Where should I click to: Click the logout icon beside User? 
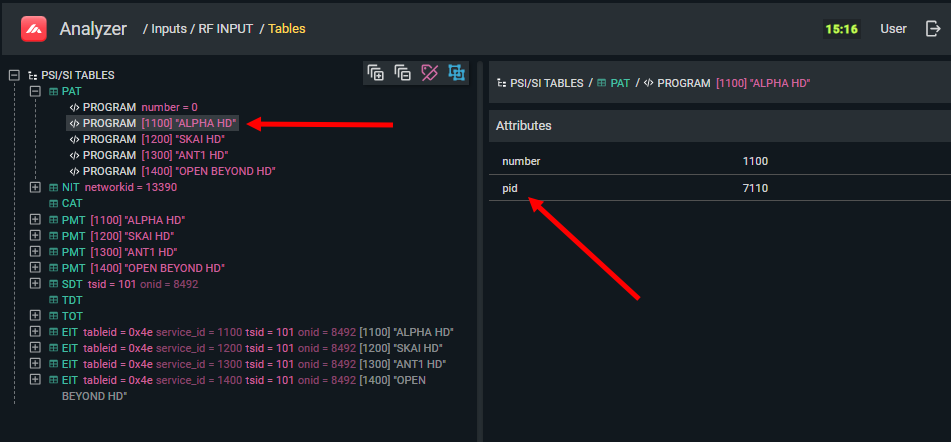pyautogui.click(x=933, y=29)
